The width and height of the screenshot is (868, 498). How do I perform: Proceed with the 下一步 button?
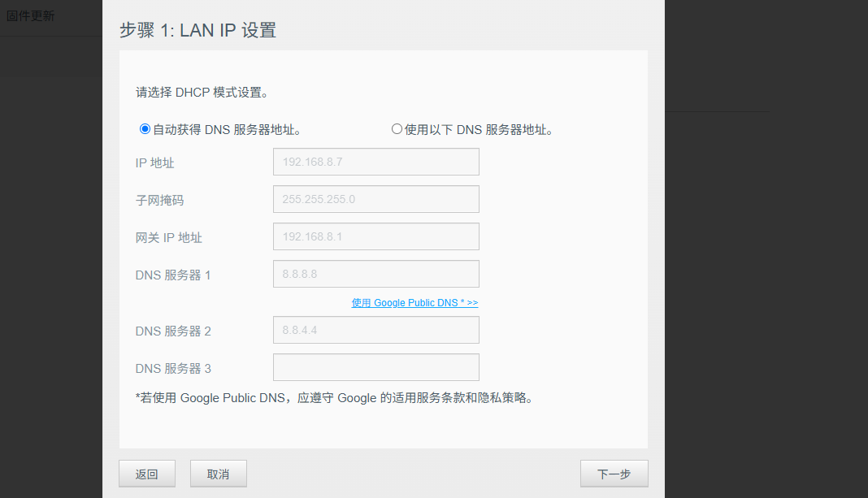(x=614, y=474)
